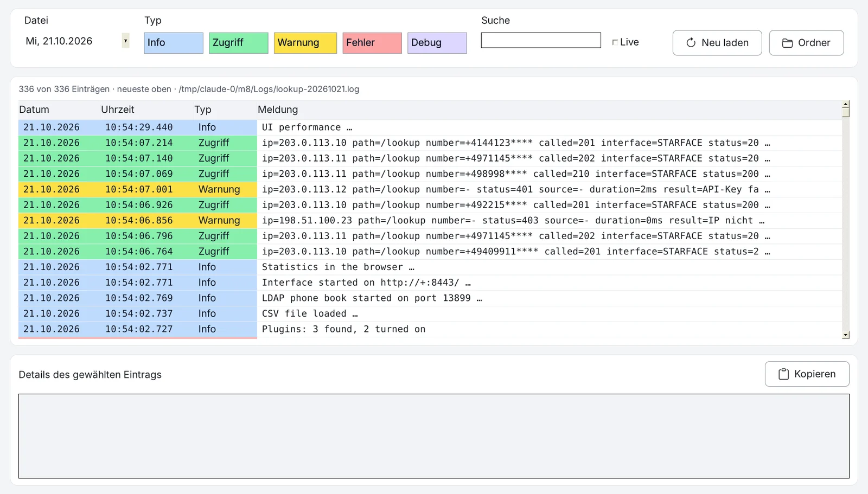Toggle the Warnung type filter
The height and width of the screenshot is (494, 868).
tap(305, 43)
